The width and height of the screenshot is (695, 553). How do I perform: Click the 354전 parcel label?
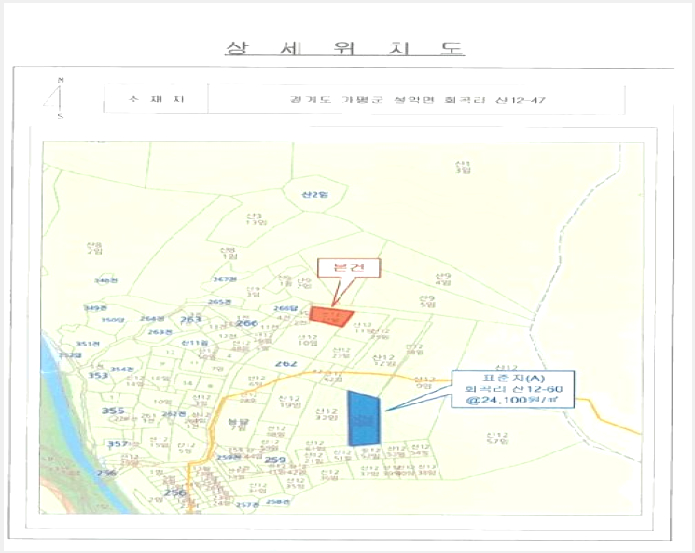(121, 369)
